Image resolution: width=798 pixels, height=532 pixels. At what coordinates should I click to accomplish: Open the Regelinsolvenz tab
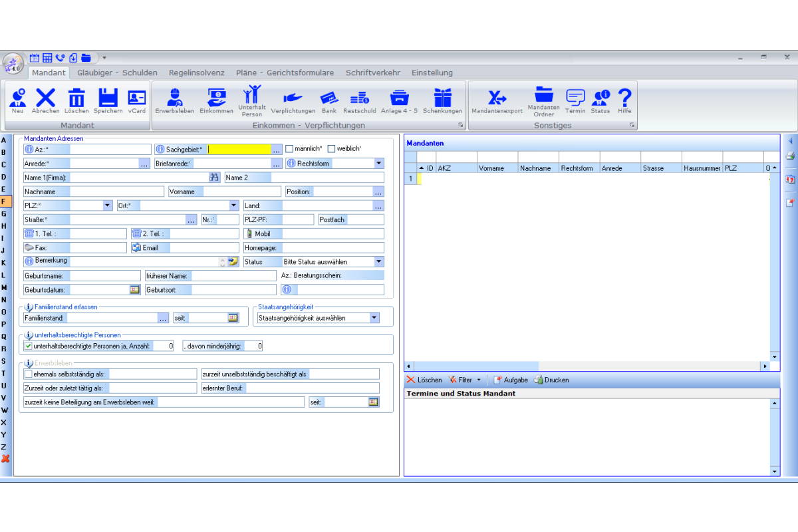(x=197, y=72)
